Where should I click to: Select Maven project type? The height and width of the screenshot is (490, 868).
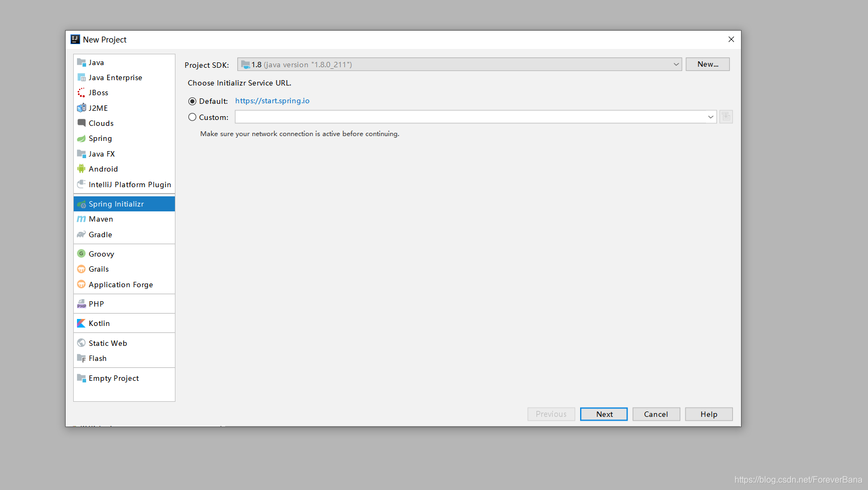101,219
